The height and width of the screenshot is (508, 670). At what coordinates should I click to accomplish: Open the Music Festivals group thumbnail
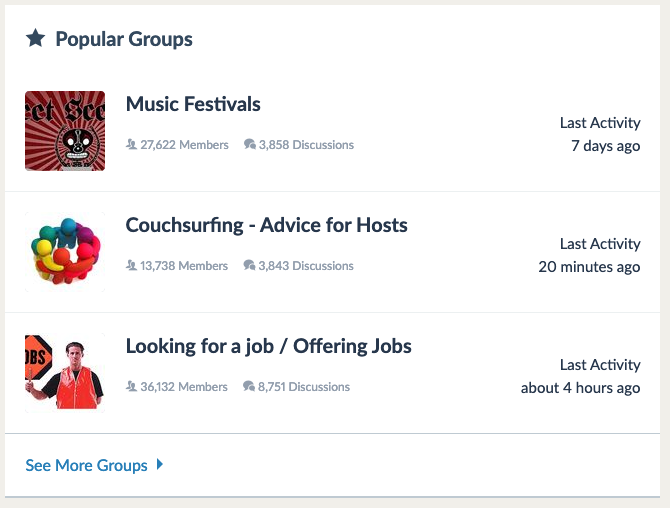point(65,131)
